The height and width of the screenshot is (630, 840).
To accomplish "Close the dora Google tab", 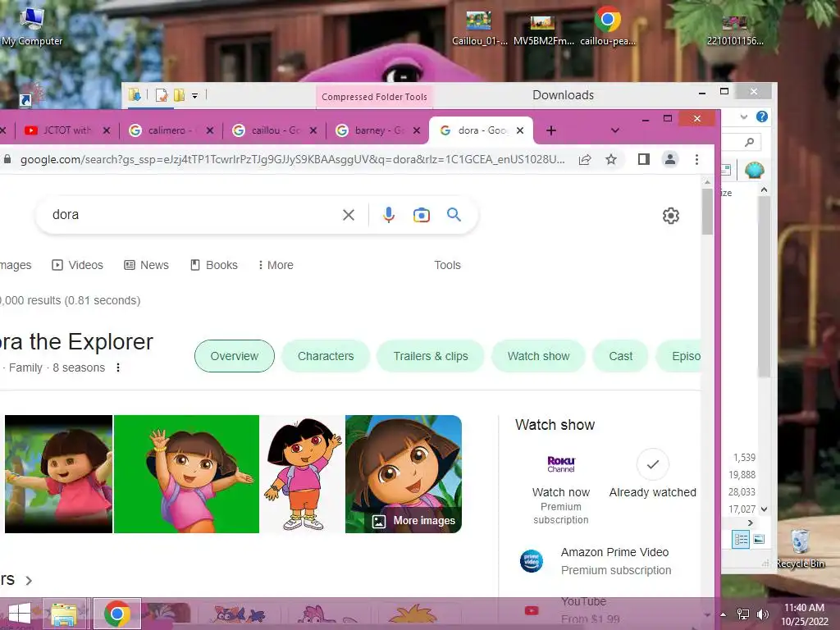I will point(519,130).
